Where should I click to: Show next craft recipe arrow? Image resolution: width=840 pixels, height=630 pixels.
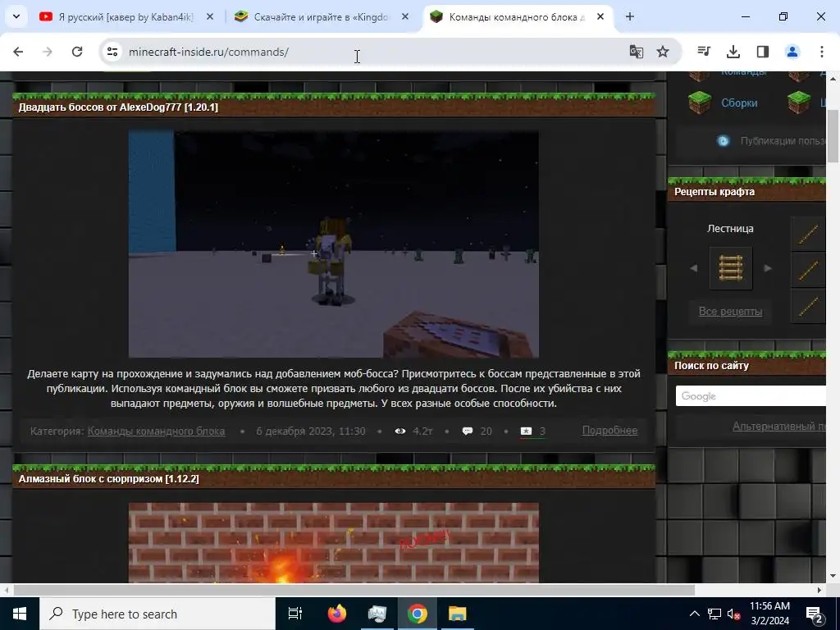[768, 268]
